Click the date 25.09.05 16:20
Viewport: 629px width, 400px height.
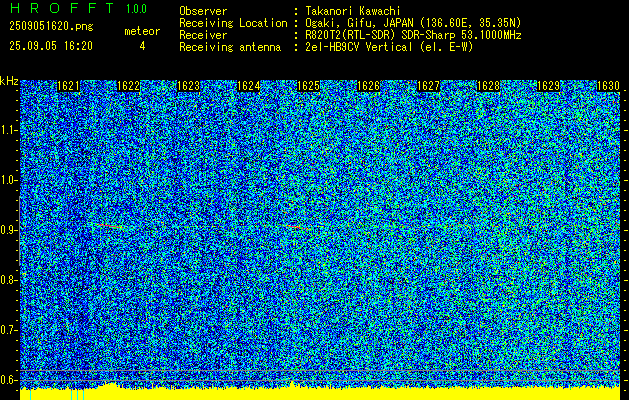(51, 45)
